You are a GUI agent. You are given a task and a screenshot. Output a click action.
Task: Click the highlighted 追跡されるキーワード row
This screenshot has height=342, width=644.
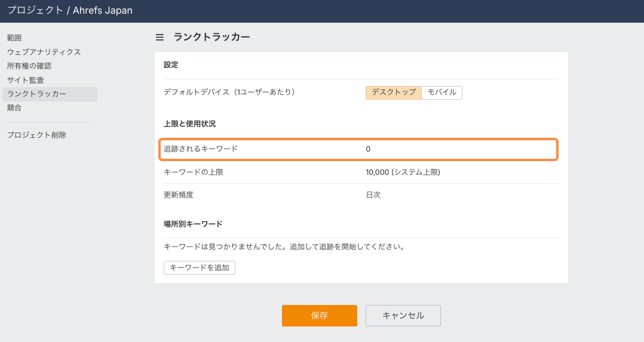(x=358, y=149)
